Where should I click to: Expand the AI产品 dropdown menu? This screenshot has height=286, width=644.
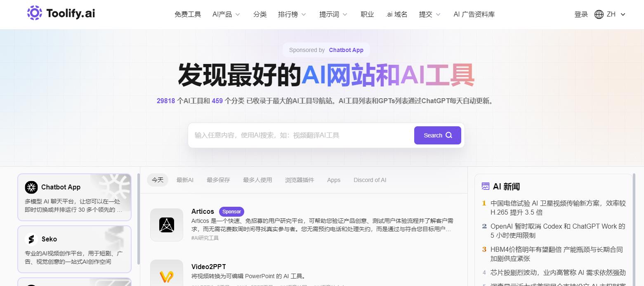pyautogui.click(x=226, y=14)
